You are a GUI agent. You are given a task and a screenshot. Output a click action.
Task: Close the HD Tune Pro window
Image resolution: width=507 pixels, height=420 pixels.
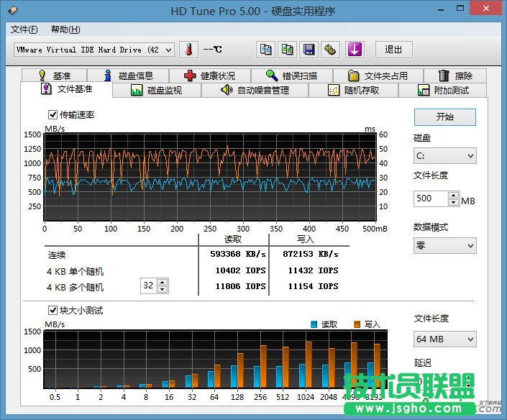[x=485, y=9]
